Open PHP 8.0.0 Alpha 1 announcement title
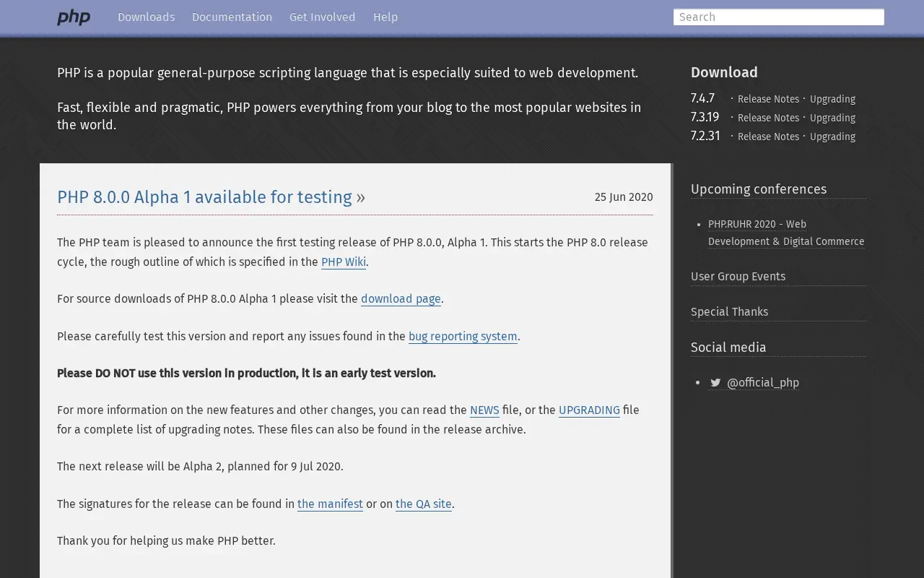 [204, 197]
